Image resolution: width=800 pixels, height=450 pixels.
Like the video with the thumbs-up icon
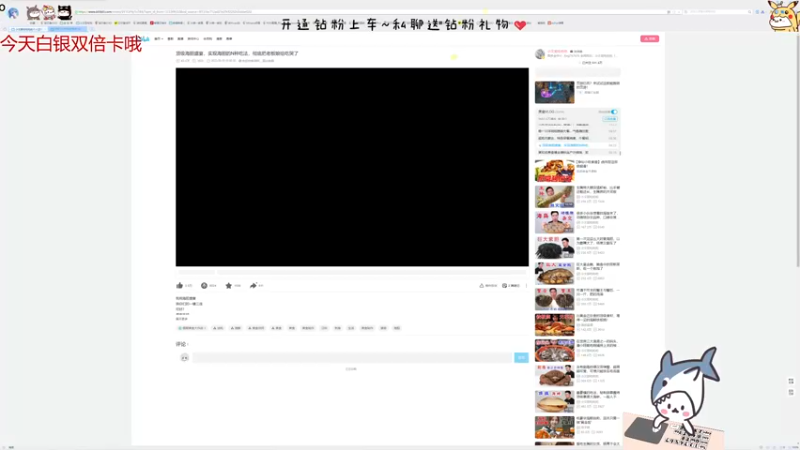[x=180, y=286]
